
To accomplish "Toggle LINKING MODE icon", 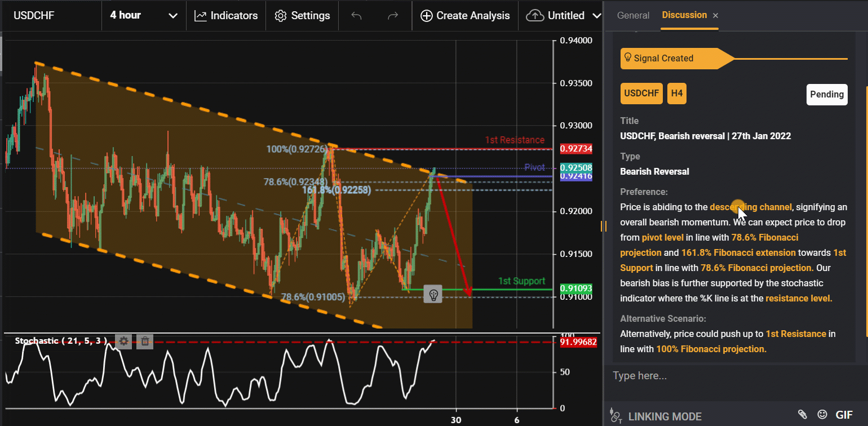I will [x=616, y=416].
